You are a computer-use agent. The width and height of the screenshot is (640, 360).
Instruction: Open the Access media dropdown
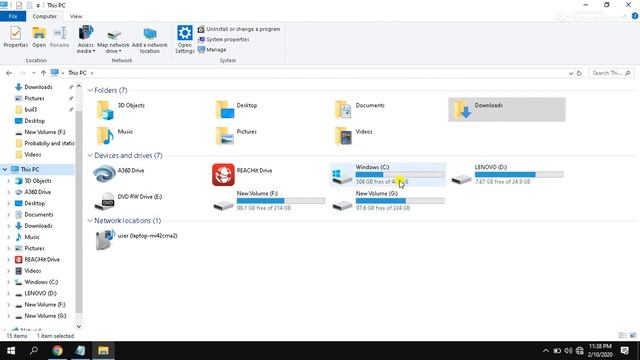[x=86, y=39]
